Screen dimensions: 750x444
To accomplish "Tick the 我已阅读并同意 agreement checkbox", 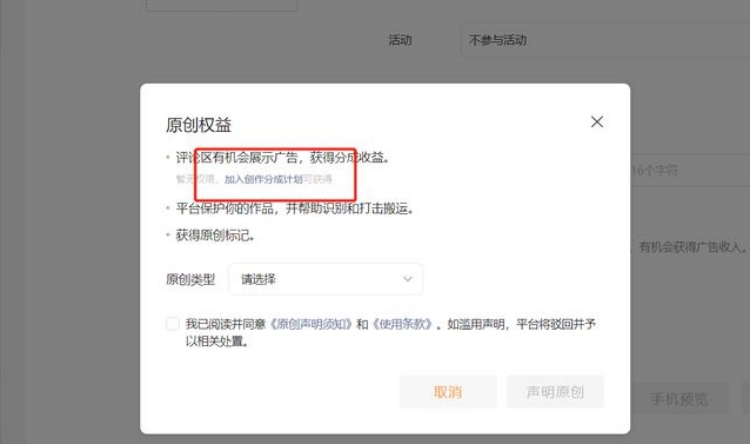I will [173, 324].
